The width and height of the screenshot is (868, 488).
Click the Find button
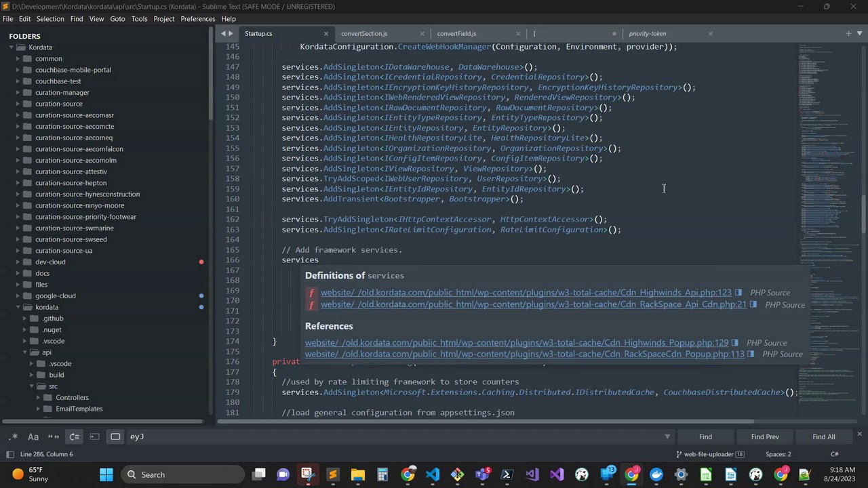click(x=705, y=436)
